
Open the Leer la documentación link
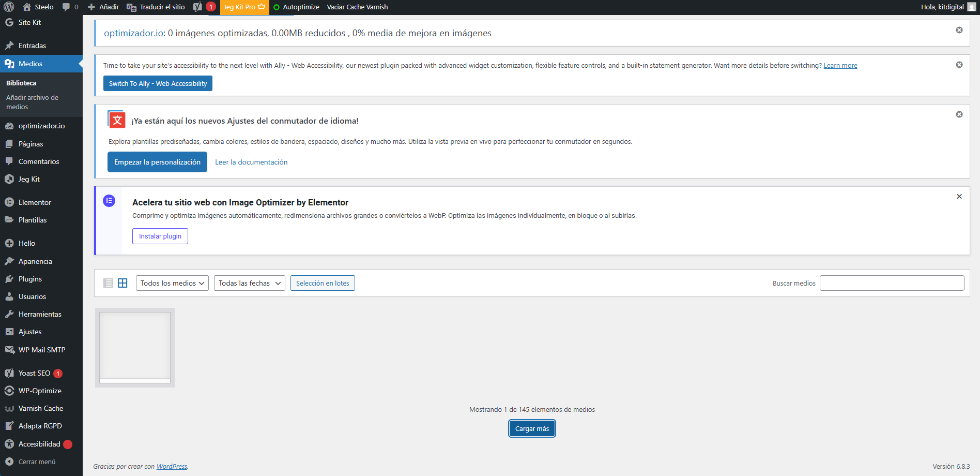(251, 162)
